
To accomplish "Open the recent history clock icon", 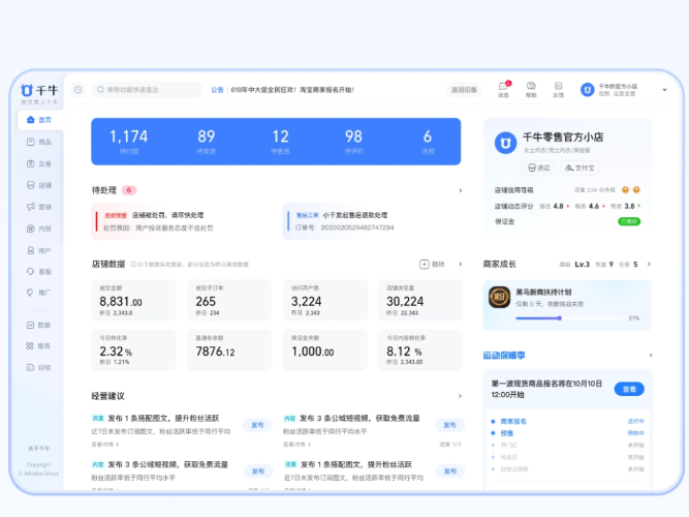I will [x=78, y=90].
